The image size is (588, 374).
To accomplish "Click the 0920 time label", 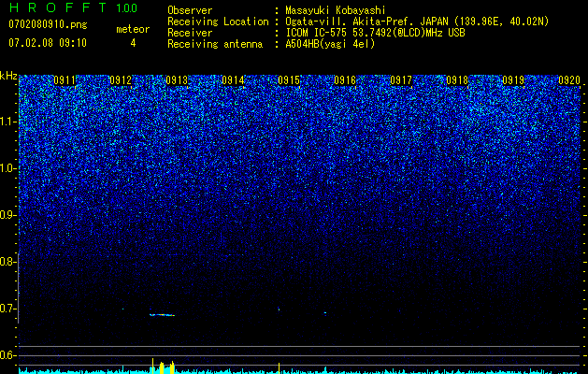I will point(569,80).
